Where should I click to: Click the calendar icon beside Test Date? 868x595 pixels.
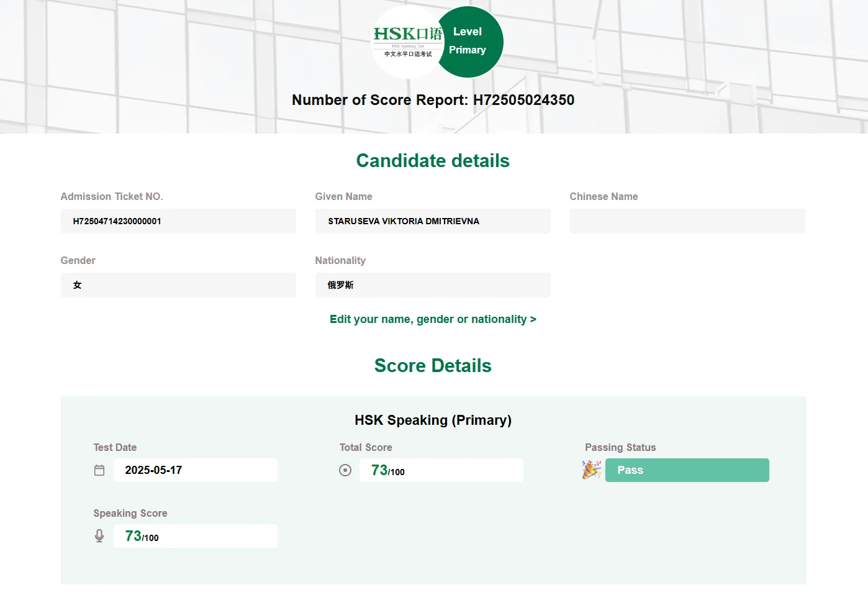tap(99, 470)
